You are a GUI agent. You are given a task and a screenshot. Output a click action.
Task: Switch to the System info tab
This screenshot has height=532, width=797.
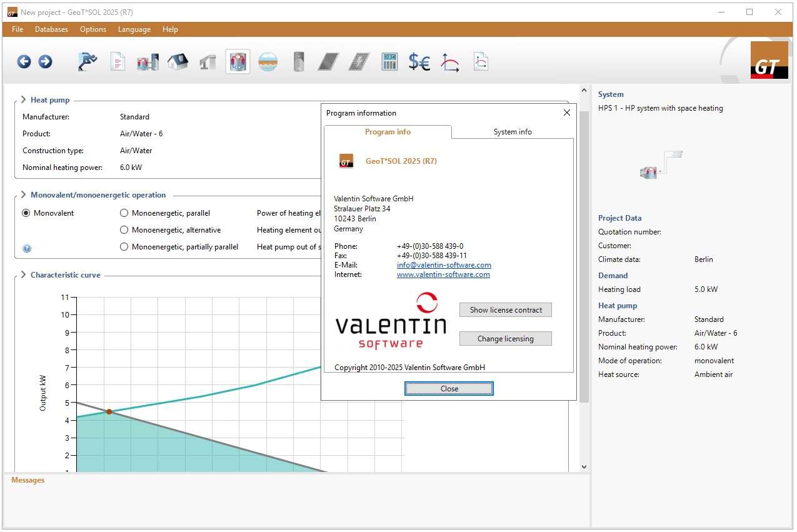point(512,132)
